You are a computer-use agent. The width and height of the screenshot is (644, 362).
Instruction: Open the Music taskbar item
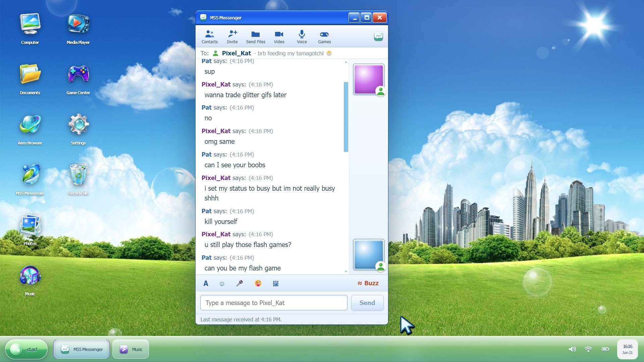[x=131, y=349]
